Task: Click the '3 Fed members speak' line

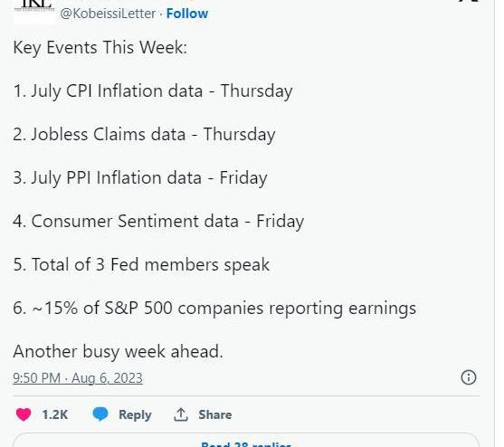Action: click(141, 265)
